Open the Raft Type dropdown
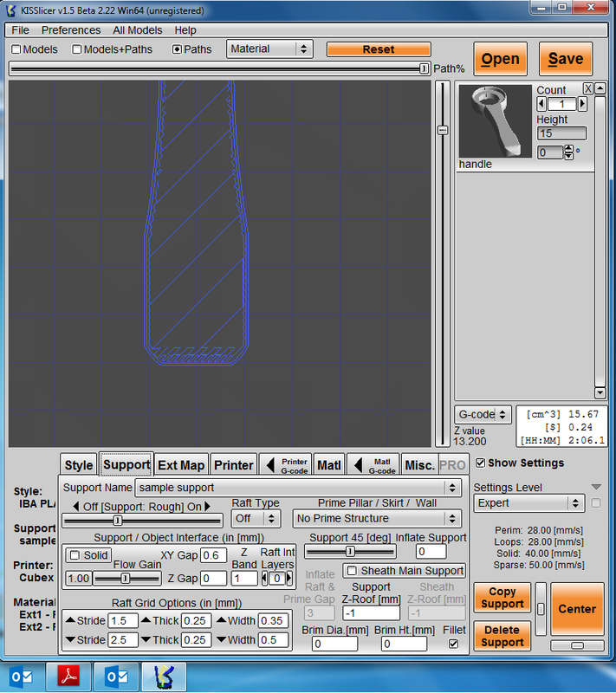 tap(256, 518)
